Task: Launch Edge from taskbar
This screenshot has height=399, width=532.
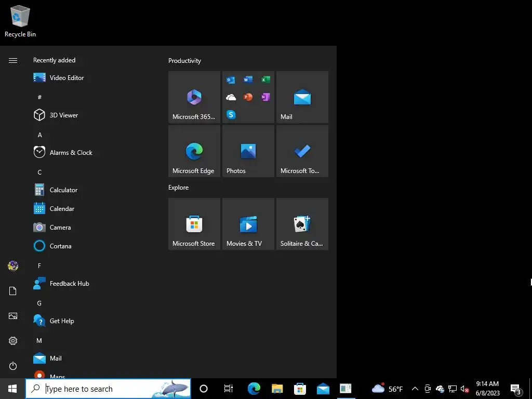Action: pos(254,389)
